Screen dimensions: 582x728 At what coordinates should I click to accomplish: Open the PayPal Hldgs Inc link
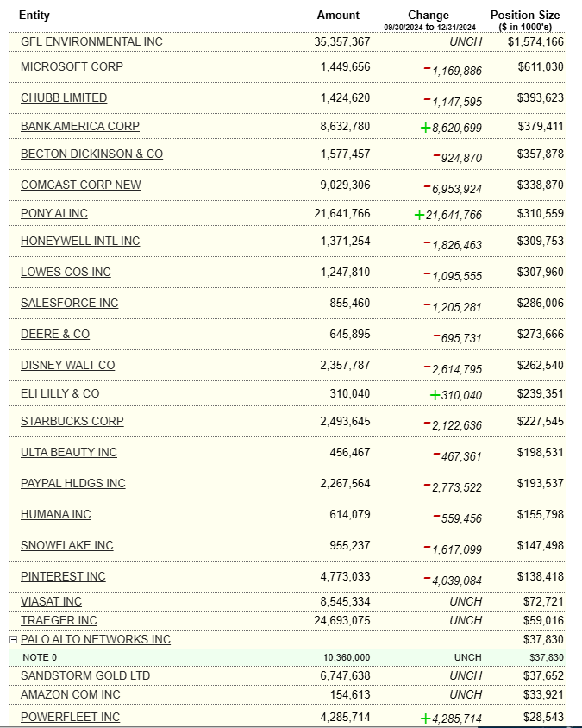coord(73,483)
